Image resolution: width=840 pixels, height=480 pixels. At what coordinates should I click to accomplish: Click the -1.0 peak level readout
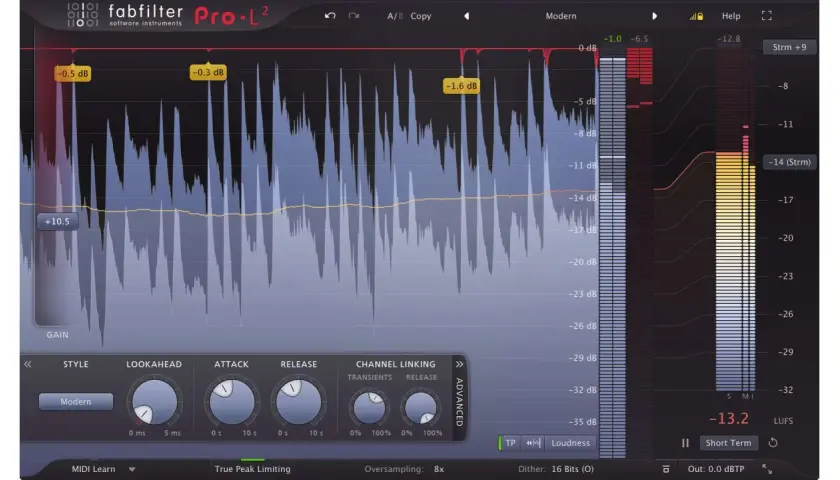click(x=612, y=39)
